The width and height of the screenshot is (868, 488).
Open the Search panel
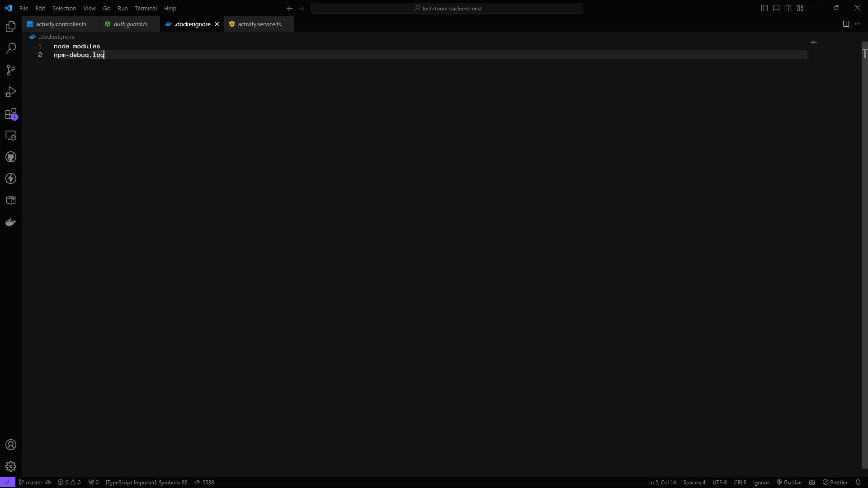point(10,48)
